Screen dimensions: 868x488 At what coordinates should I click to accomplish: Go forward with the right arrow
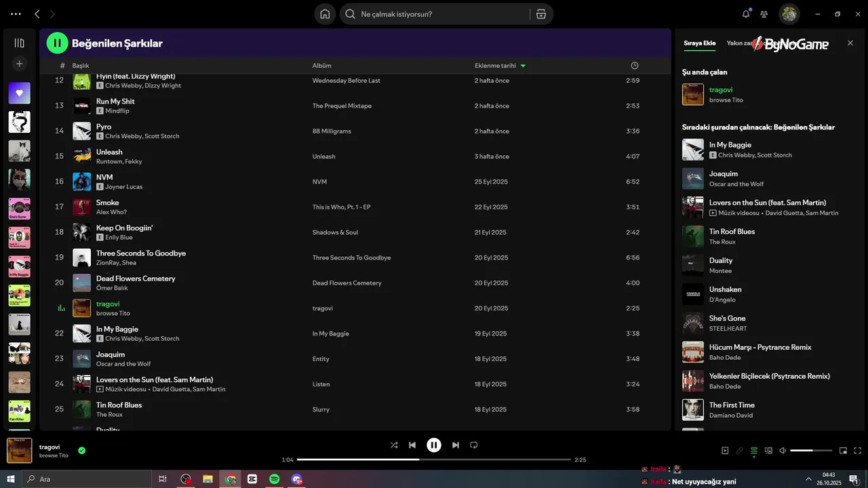52,14
